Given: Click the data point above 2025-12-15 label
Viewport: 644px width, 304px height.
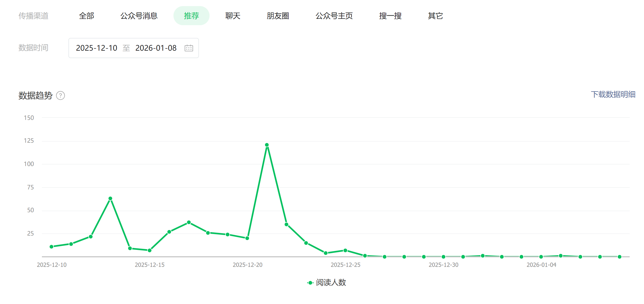Looking at the screenshot, I should (150, 250).
